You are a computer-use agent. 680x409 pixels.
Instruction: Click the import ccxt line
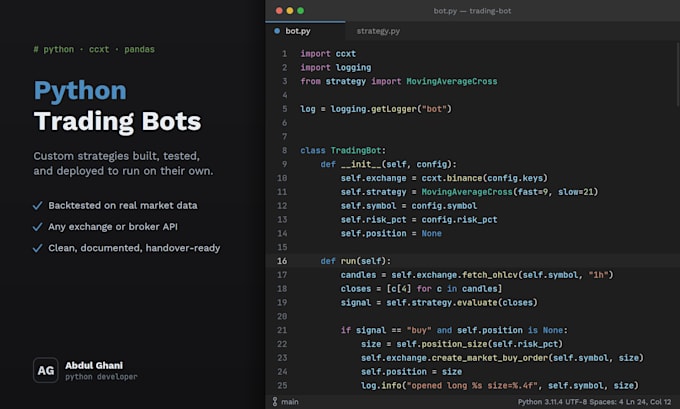(328, 53)
